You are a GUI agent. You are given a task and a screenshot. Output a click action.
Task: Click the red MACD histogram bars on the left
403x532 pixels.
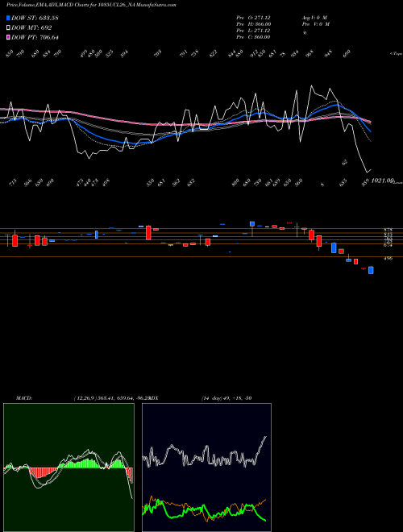[x=43, y=472]
